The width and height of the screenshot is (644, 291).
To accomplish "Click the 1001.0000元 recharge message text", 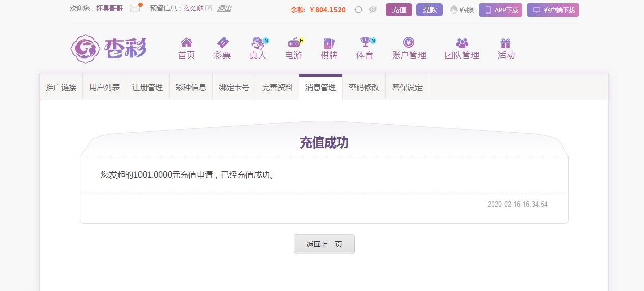I will click(x=188, y=174).
